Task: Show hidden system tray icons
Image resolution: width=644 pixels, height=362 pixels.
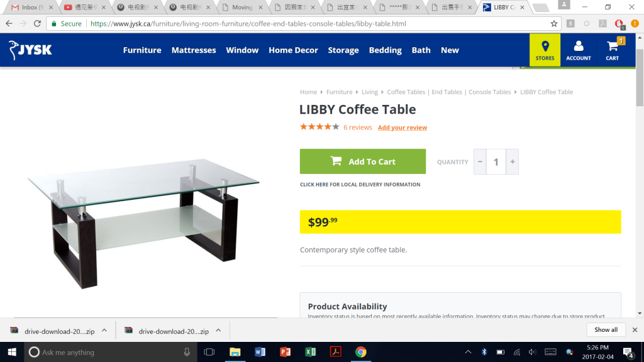Action: [468, 352]
